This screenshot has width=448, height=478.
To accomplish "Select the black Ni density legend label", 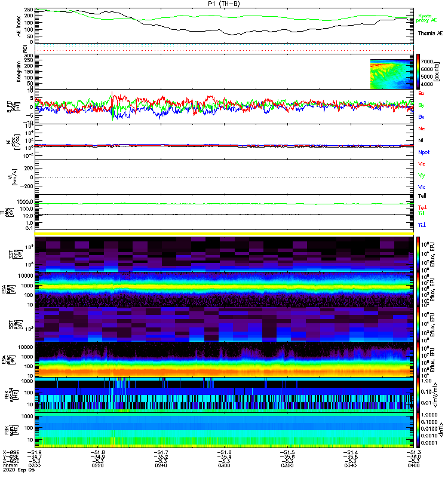I will 421,140.
